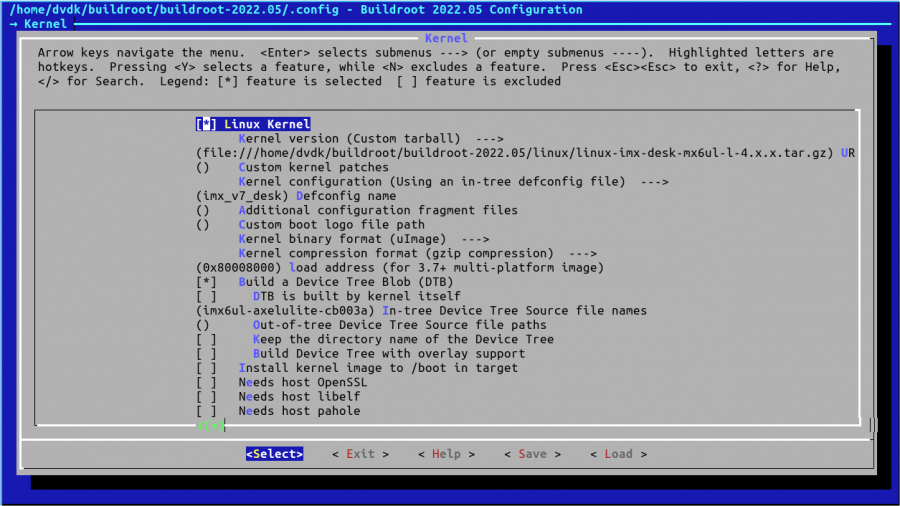Toggle Needs host OpenSSL option
The width and height of the screenshot is (900, 506).
click(206, 382)
